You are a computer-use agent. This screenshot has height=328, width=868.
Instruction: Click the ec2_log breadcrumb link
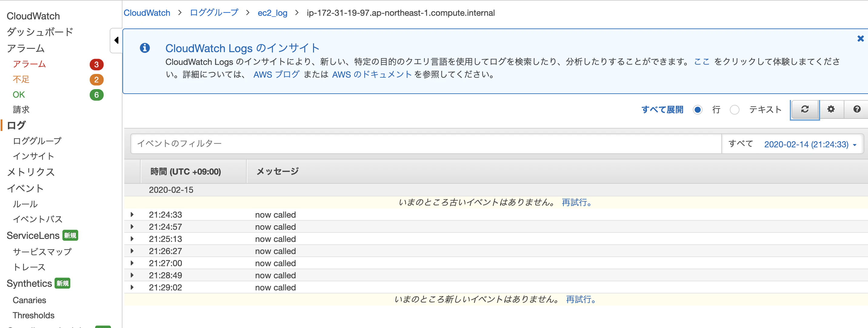pos(272,13)
